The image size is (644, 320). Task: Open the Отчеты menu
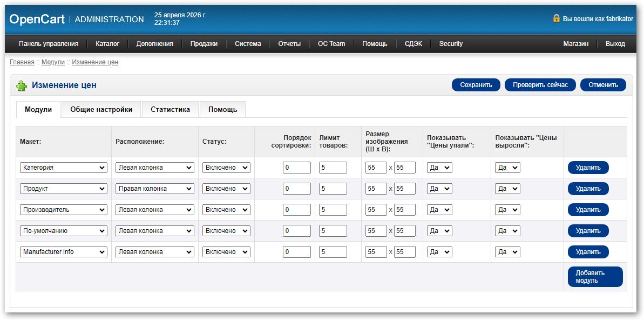click(289, 44)
